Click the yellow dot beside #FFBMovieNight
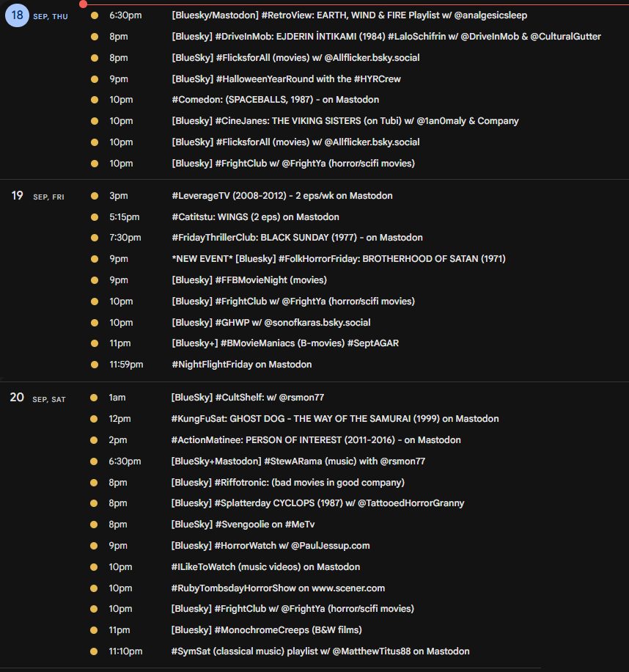Screen dimensions: 629x672 (x=95, y=280)
